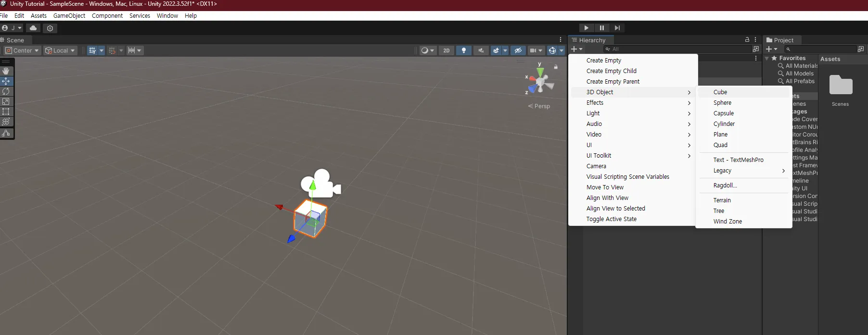Toggle the scene gizmo lock icon
The image size is (868, 335).
tap(556, 67)
